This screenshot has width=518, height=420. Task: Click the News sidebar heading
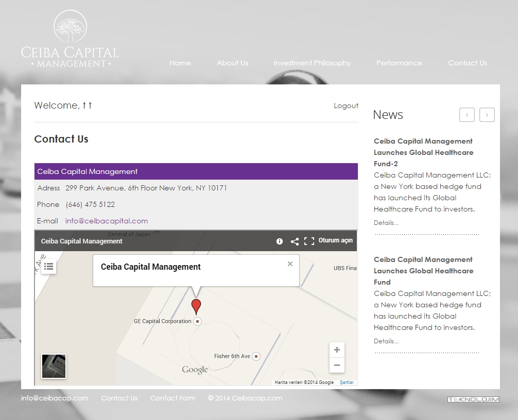point(388,115)
